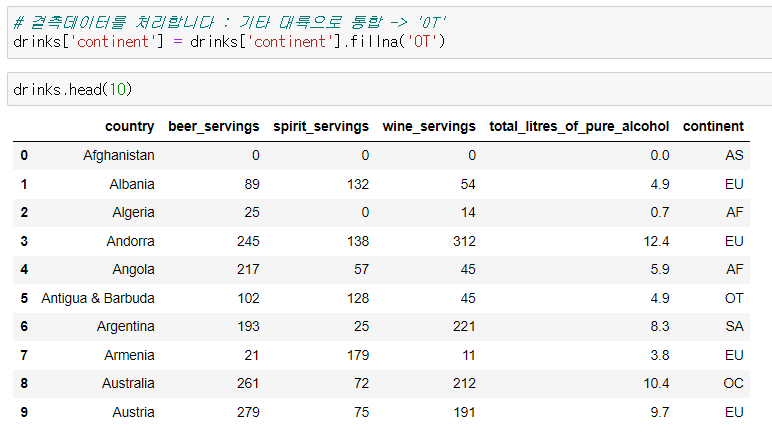Click the 'Andorra' country cell
This screenshot has width=772, height=441.
130,242
